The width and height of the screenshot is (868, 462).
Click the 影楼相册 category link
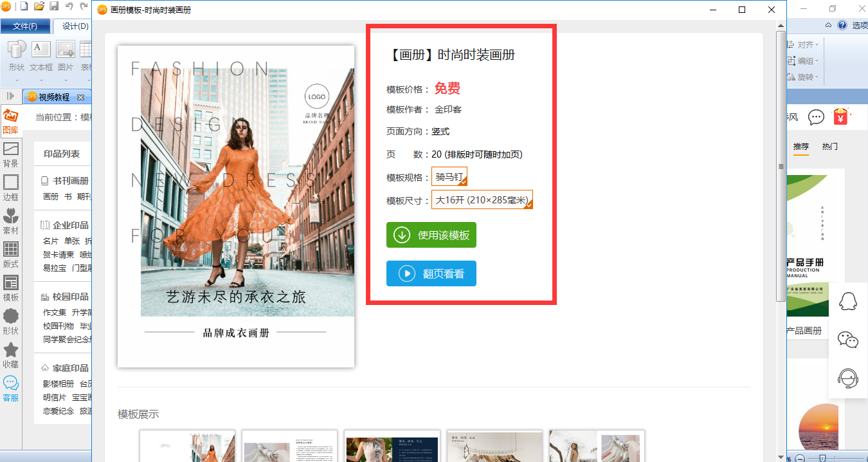click(59, 383)
